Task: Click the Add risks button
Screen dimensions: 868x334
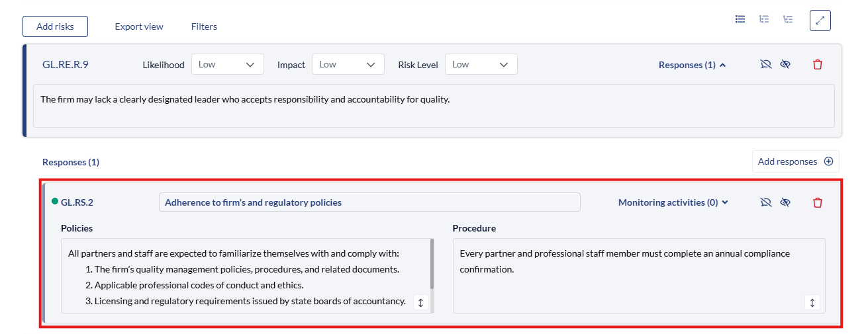Action: 55,26
